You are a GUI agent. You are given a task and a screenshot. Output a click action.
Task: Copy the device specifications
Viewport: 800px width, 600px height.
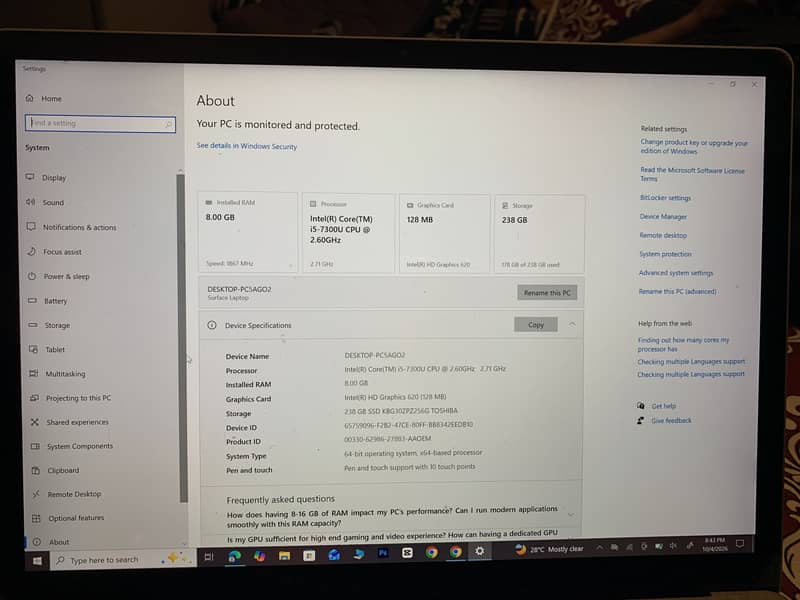(536, 324)
